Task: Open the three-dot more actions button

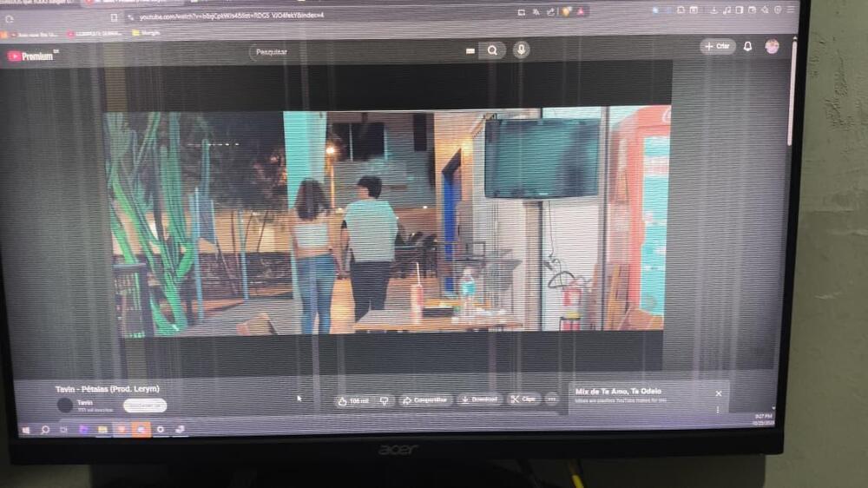Action: [x=551, y=399]
